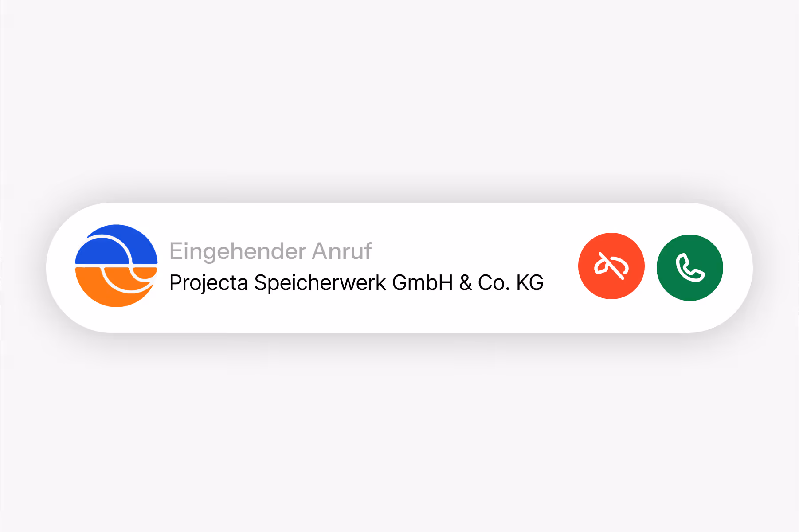The image size is (799, 532).
Task: Click the white incoming call notification banner
Action: 399,267
